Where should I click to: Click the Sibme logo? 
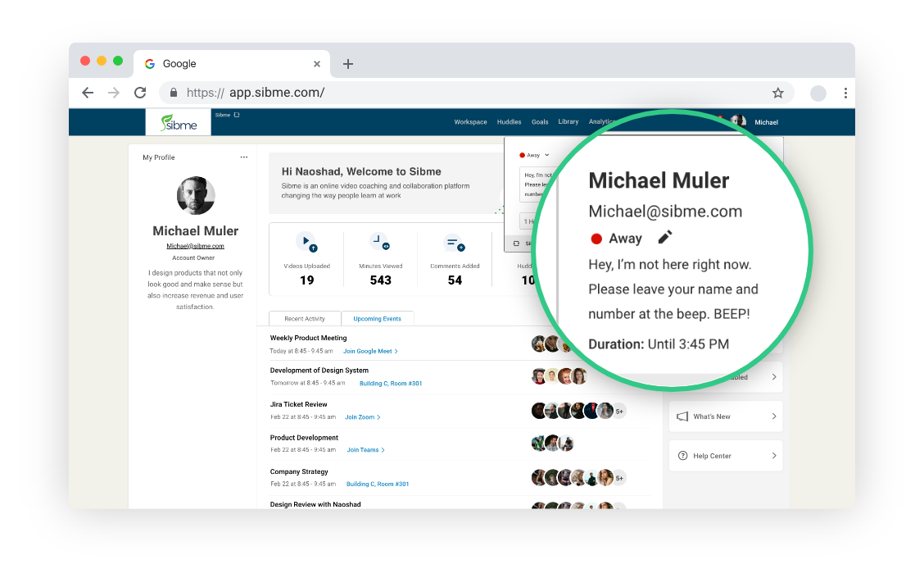(x=179, y=123)
